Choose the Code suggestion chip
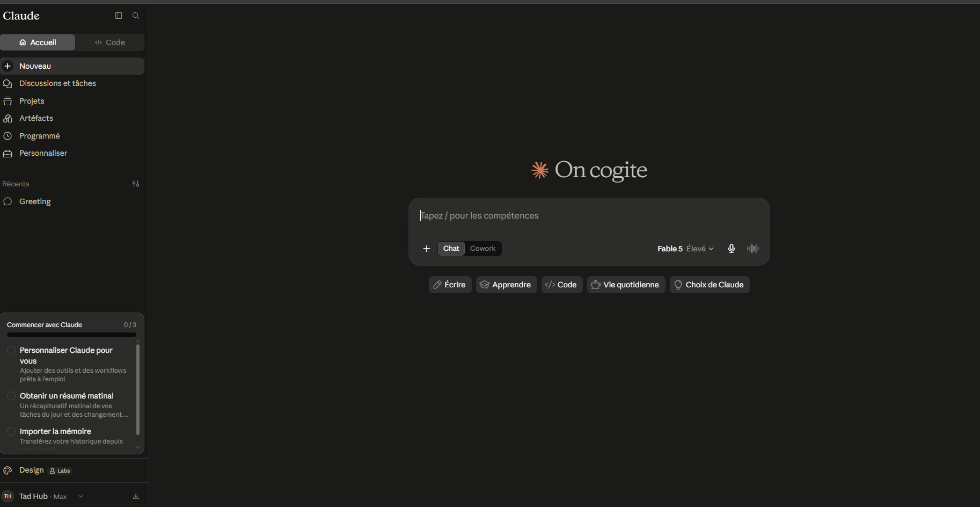Viewport: 980px width, 507px height. point(562,285)
